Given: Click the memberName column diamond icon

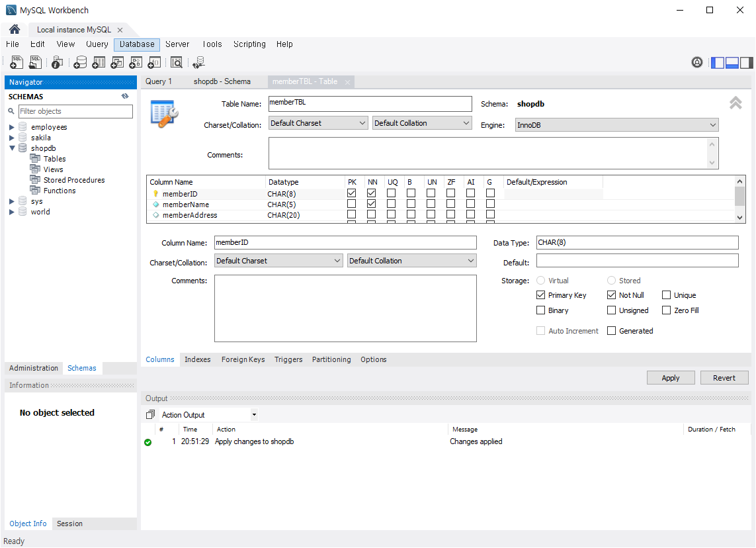Looking at the screenshot, I should click(x=155, y=204).
